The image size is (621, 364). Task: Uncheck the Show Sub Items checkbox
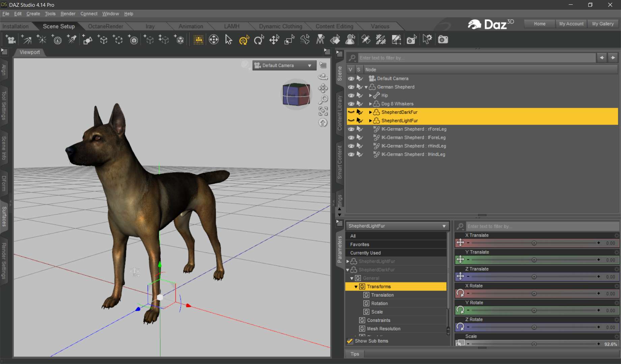(350, 341)
